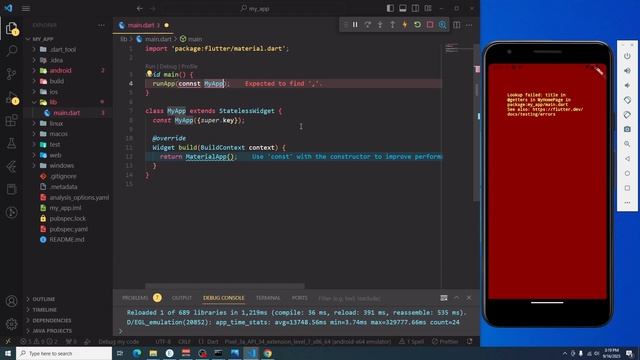640x360 pixels.
Task: Click the my_app command center search box
Action: point(255,8)
